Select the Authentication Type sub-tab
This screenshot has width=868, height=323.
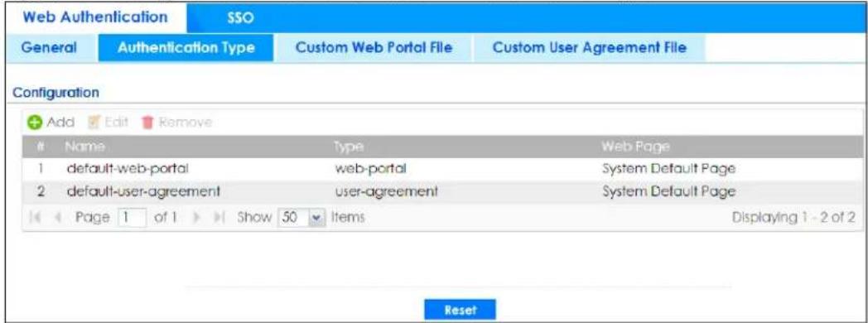click(186, 47)
